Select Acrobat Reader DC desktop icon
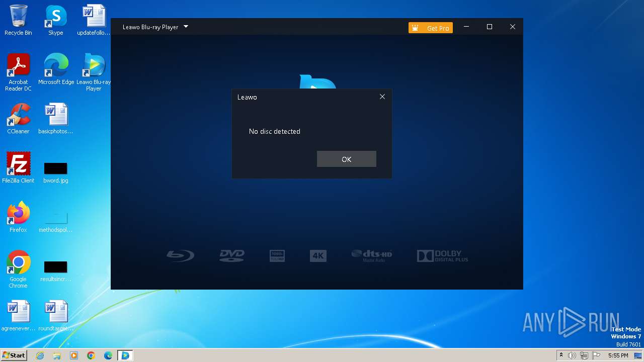The image size is (644, 362). (18, 72)
